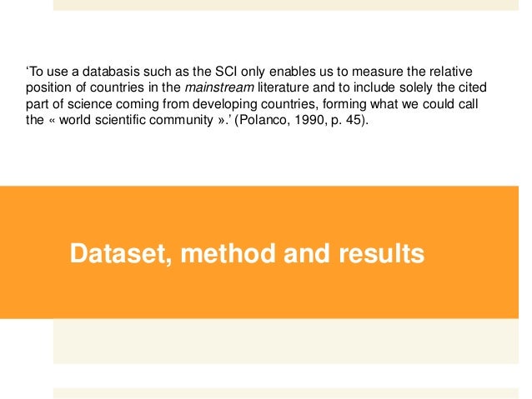Click the thin beige strip at the bottom
This screenshot has height=399, width=532.
click(286, 393)
